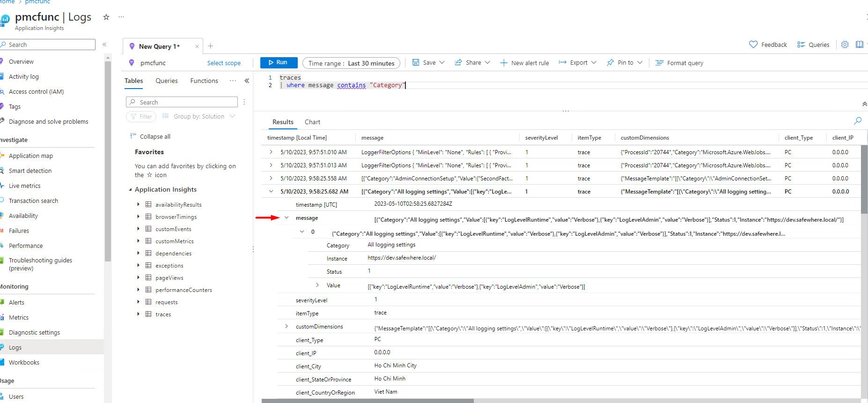Select the traces table
Image resolution: width=868 pixels, height=403 pixels.
point(163,314)
